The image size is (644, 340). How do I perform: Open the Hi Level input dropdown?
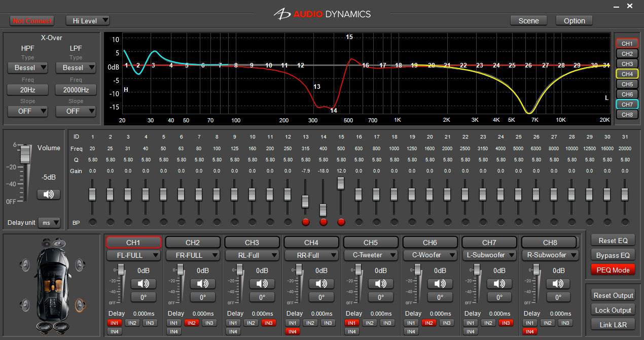[88, 21]
